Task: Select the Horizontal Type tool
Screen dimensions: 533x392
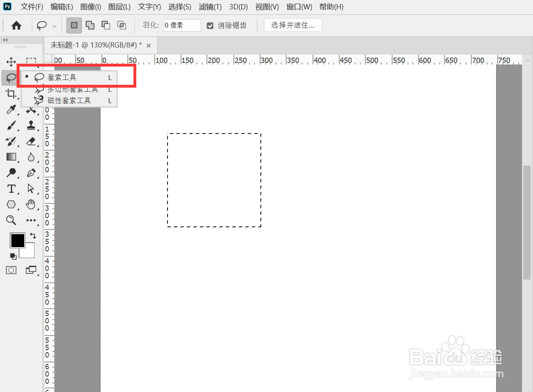Action: pos(11,189)
